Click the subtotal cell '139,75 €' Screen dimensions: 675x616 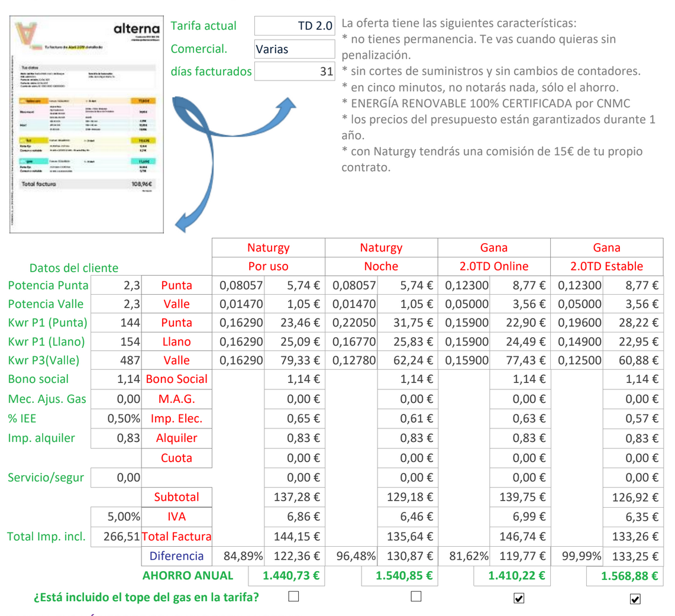point(520,497)
